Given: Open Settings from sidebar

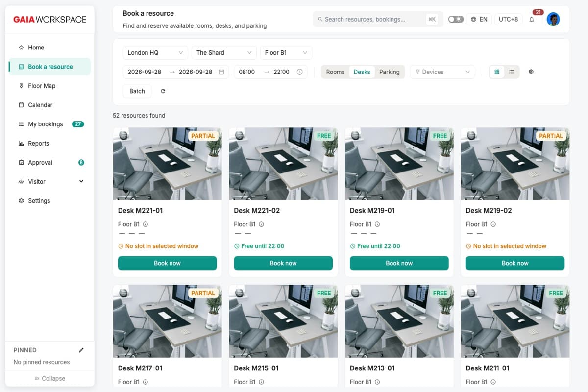Looking at the screenshot, I should (49, 201).
